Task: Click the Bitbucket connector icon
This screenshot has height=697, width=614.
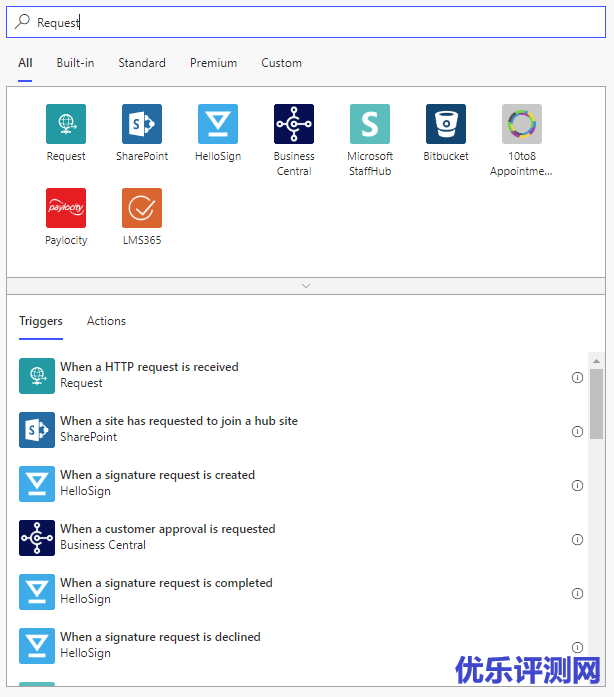Action: click(x=446, y=124)
